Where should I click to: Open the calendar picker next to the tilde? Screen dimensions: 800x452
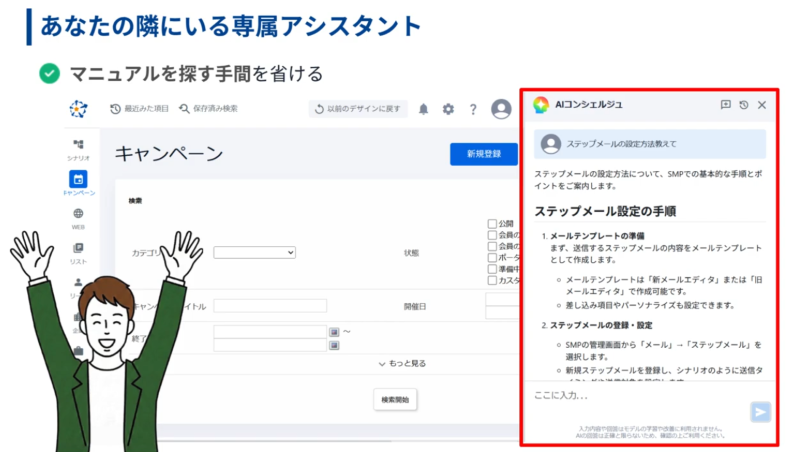(334, 332)
